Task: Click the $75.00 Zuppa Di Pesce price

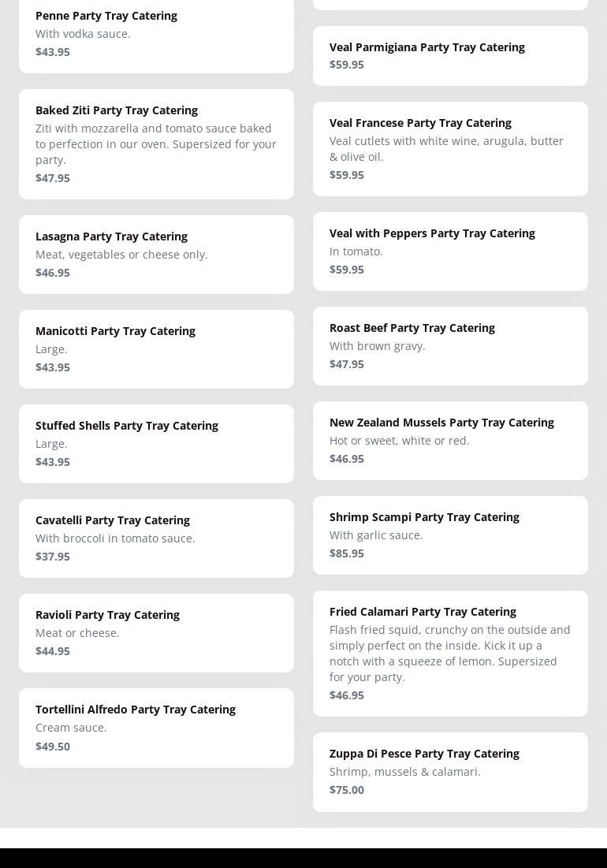Action: point(347,790)
